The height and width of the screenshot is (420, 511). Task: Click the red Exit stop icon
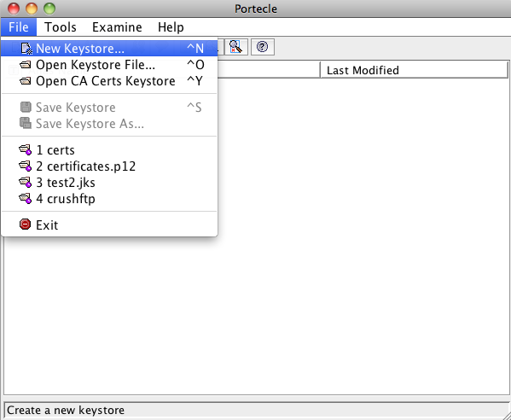point(25,225)
